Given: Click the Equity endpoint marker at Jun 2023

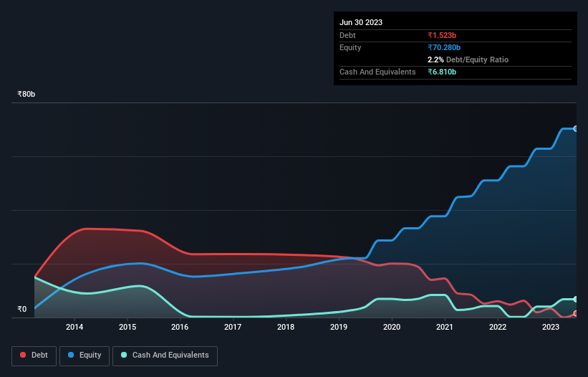Looking at the screenshot, I should (x=576, y=129).
